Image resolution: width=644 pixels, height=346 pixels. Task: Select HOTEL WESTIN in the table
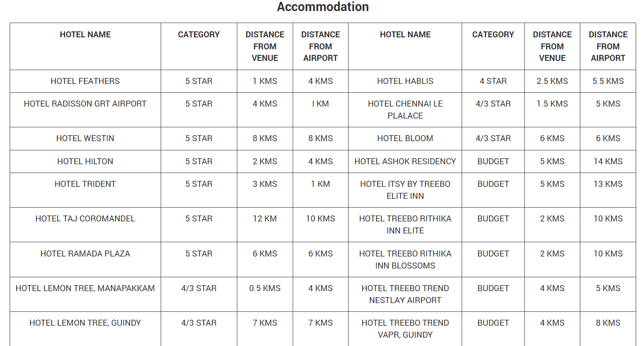pos(85,138)
